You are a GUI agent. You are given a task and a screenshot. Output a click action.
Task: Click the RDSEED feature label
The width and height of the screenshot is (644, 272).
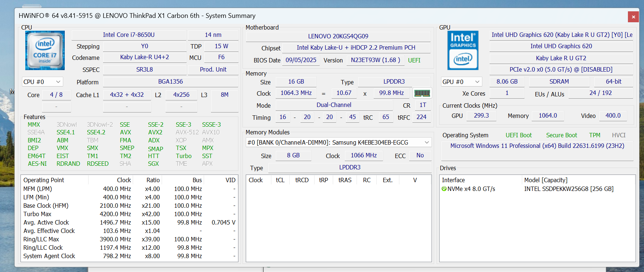98,164
